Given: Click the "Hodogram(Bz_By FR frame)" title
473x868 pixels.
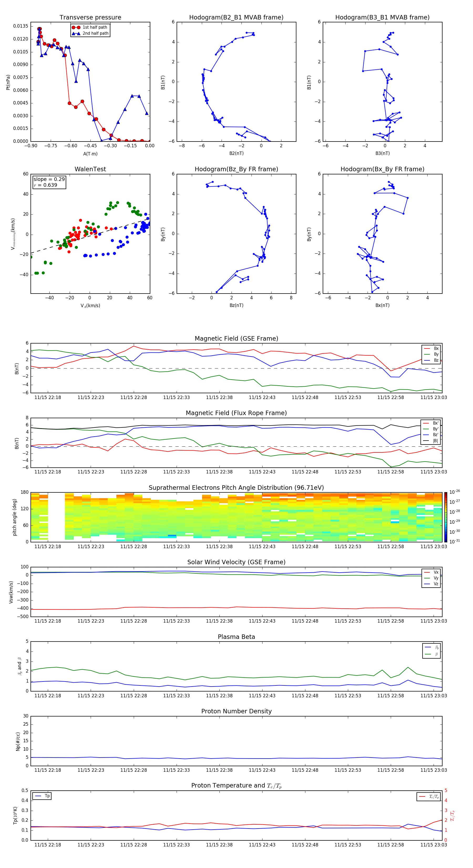Looking at the screenshot, I should [x=236, y=169].
